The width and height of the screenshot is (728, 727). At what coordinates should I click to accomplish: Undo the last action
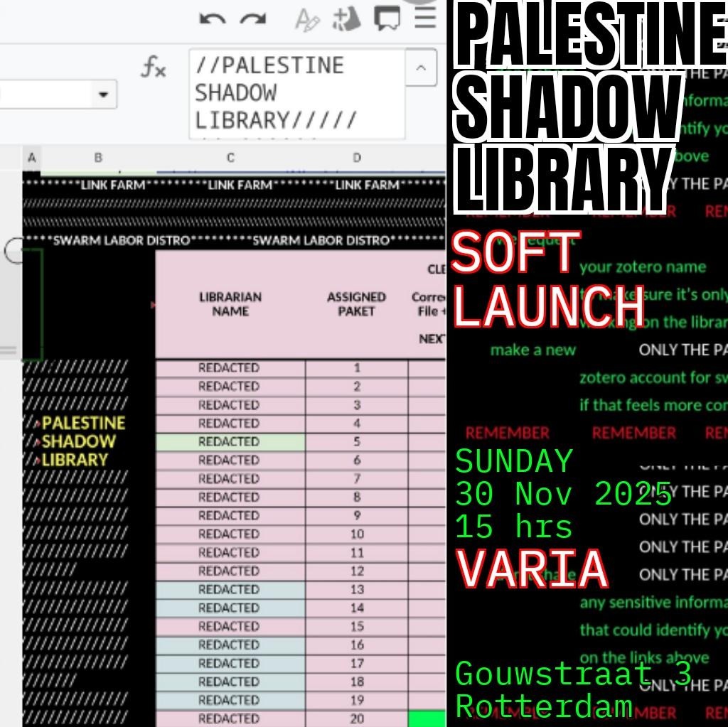212,19
